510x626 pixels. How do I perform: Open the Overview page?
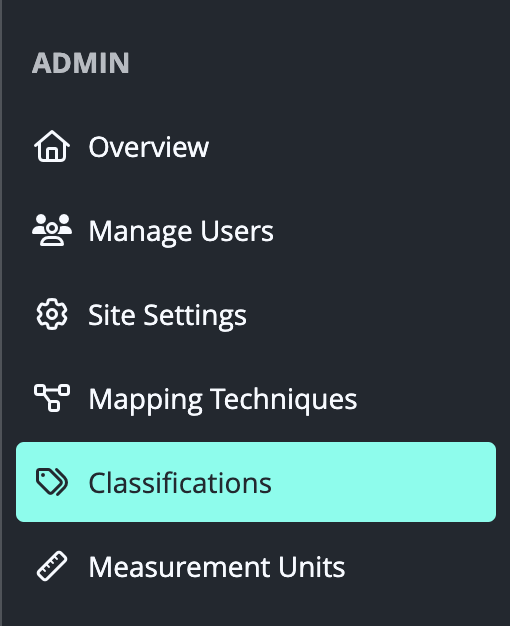(256, 147)
